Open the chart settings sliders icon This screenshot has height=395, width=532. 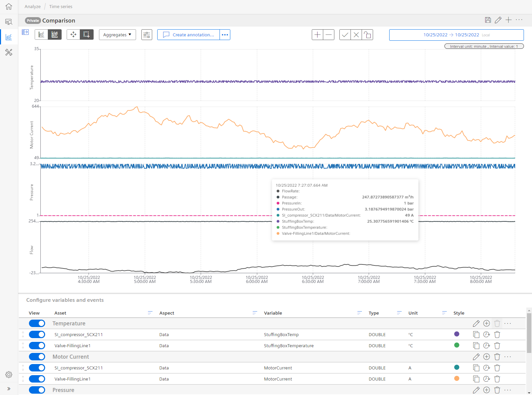(x=147, y=35)
